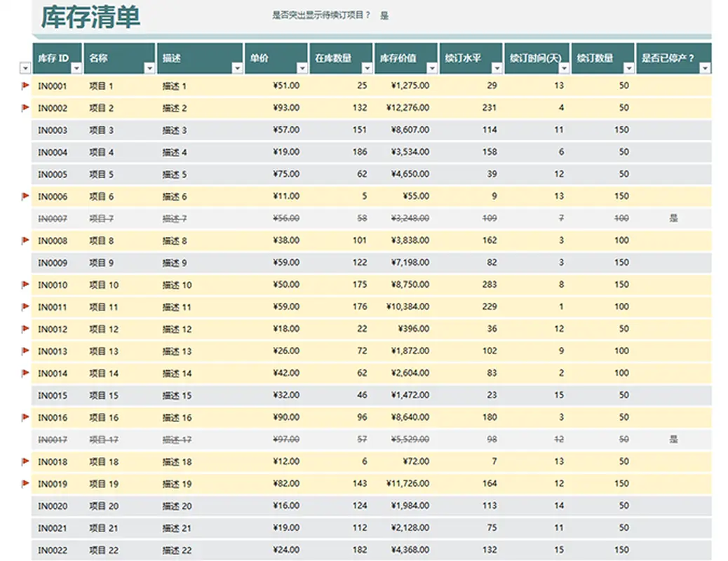Image resolution: width=728 pixels, height=561 pixels.
Task: Click the 库存清单 title
Action: [x=90, y=18]
